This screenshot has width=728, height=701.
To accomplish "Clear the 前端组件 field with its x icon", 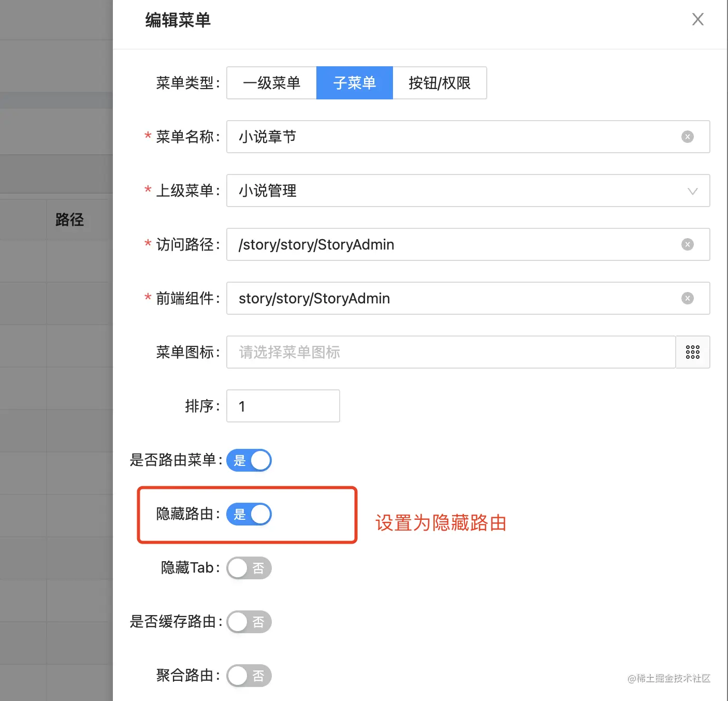I will (x=687, y=298).
